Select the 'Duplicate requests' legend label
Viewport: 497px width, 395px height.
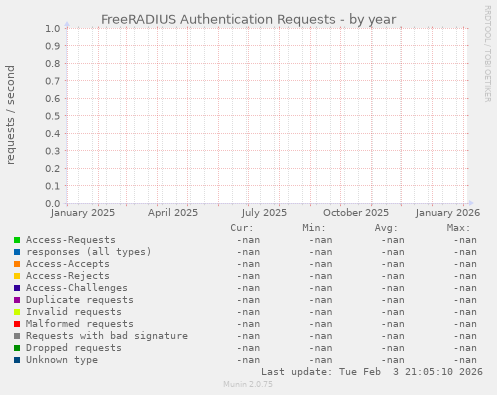(x=80, y=300)
